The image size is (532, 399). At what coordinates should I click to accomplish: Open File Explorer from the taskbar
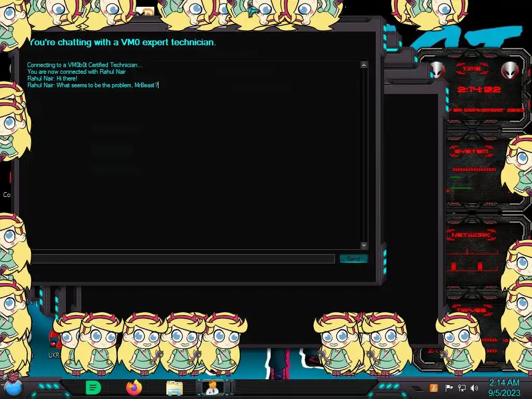tap(175, 388)
